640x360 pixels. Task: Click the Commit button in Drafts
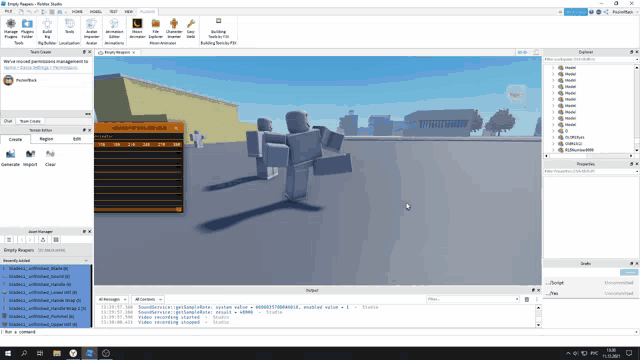(x=629, y=272)
